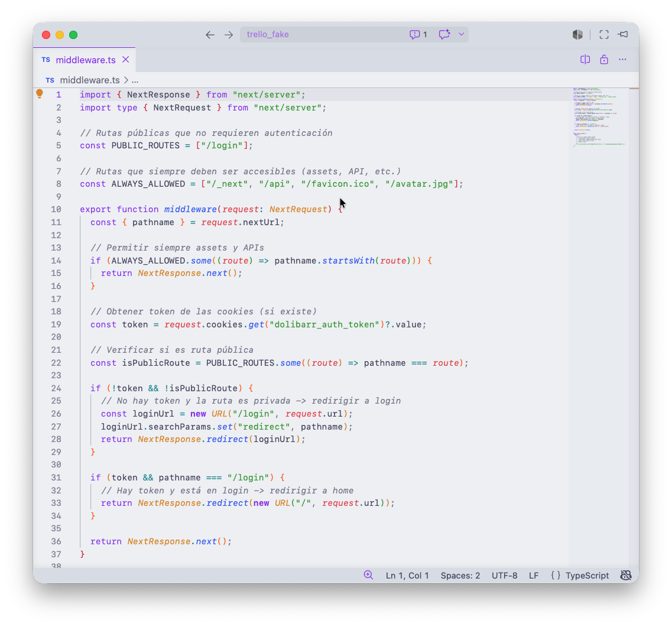Click the gray hexagon layout icon
Screen dimensions: 672x627
coord(577,35)
